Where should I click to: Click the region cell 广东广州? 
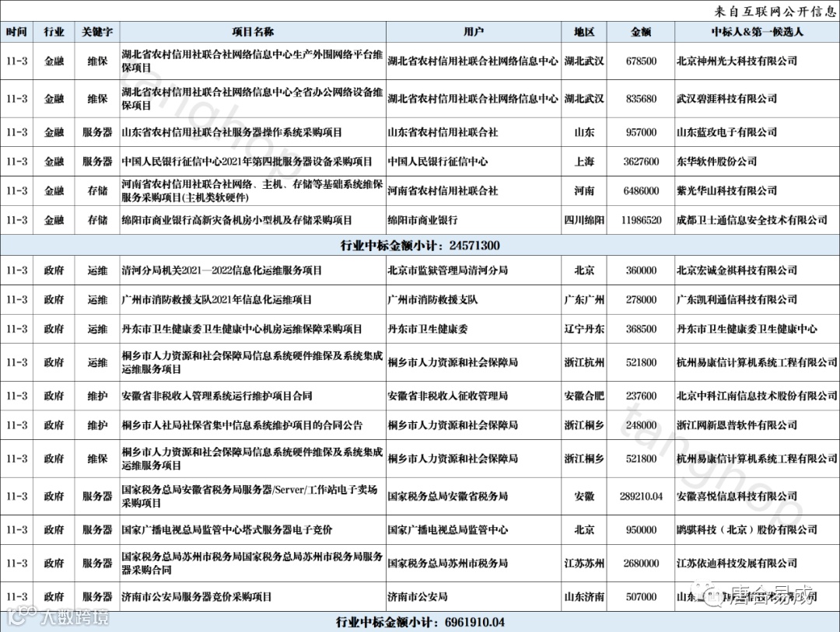pyautogui.click(x=584, y=300)
